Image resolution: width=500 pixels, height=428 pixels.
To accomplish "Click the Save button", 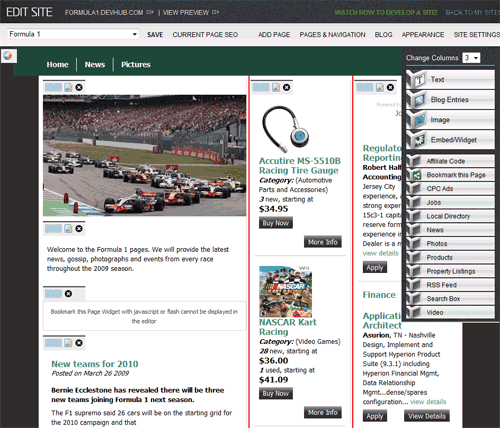I will tap(155, 35).
